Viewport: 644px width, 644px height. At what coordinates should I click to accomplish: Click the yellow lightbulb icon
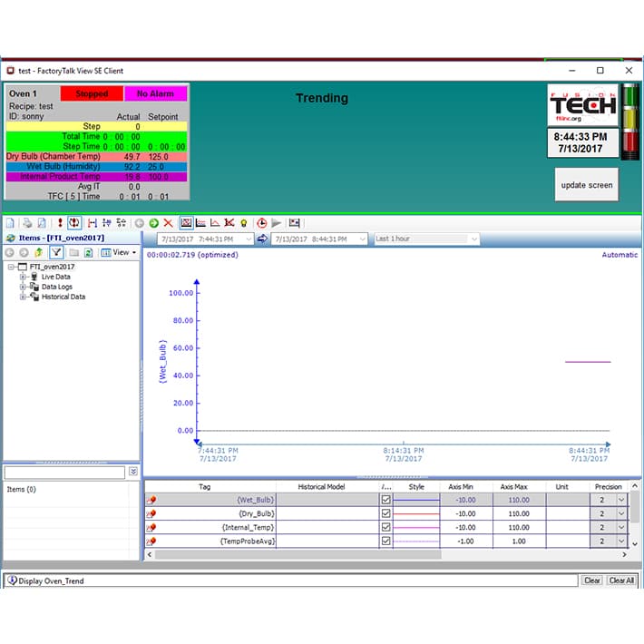tap(244, 223)
